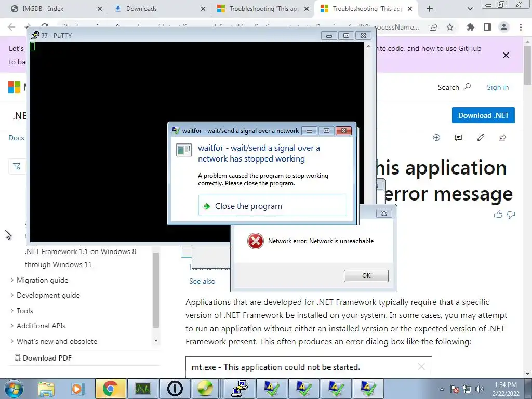Close the Downloads tab
Screen dimensions: 532x399
click(203, 9)
